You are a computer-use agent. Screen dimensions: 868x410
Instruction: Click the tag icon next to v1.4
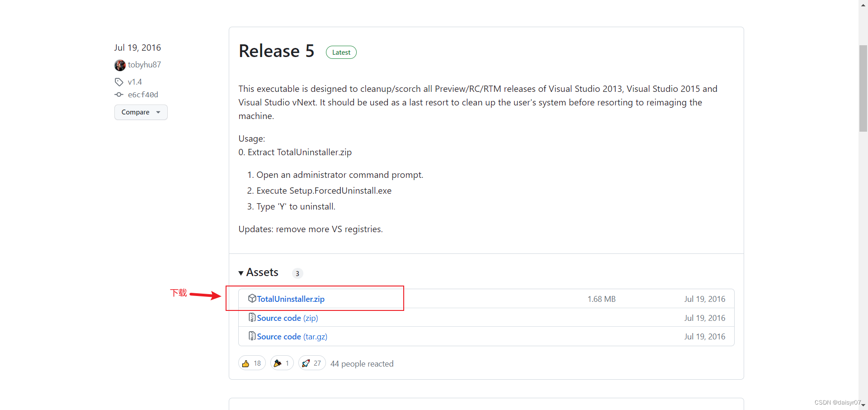pyautogui.click(x=119, y=82)
